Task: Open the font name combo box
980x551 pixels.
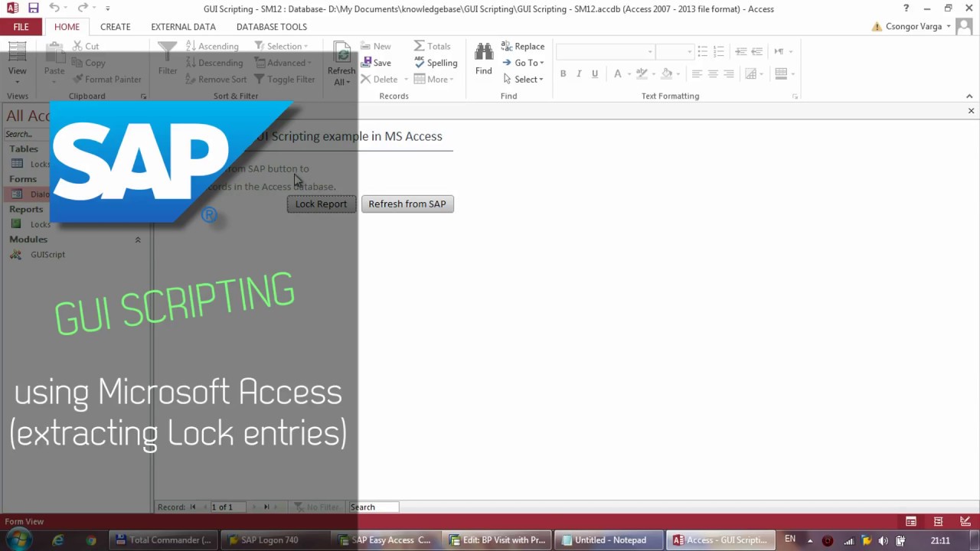Action: 605,51
